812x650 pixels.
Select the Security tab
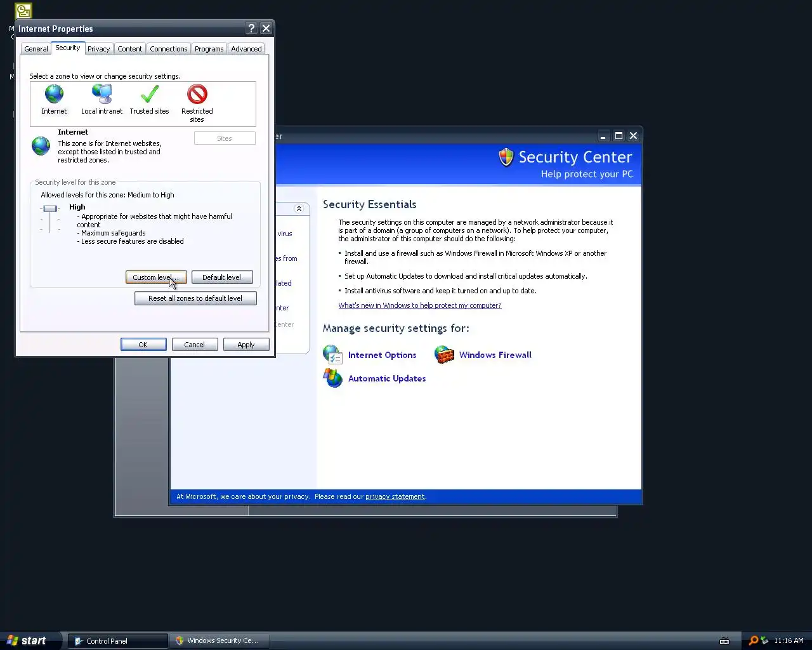[67, 48]
